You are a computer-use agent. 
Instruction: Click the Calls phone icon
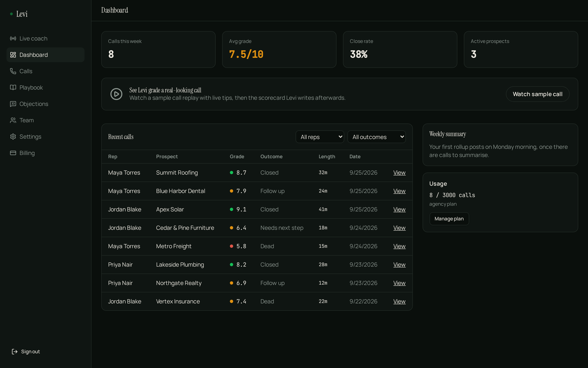point(13,71)
